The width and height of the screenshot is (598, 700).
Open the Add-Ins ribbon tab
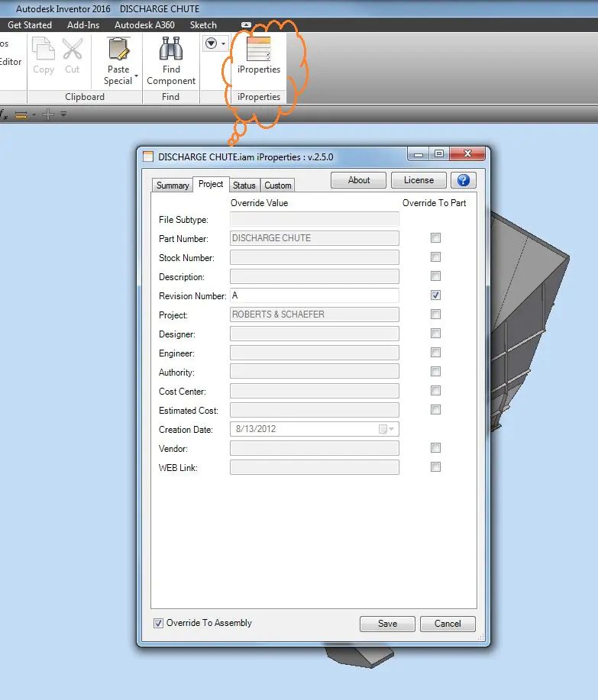tap(83, 25)
